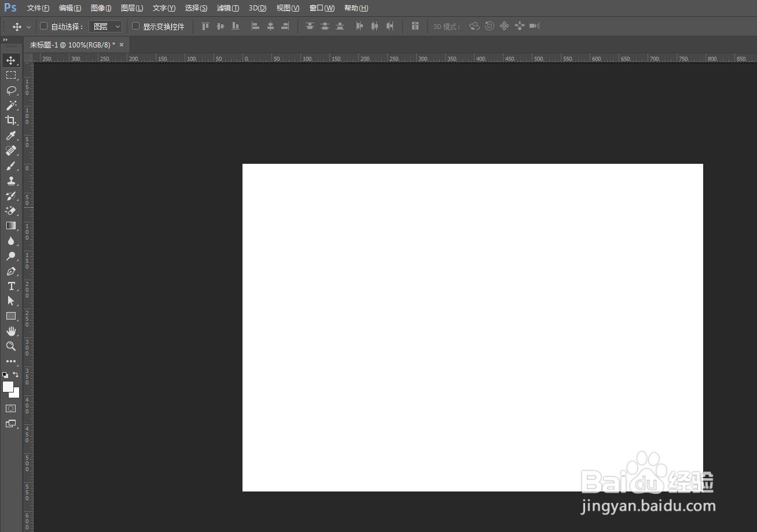Pick the Clone Stamp tool
757x532 pixels.
click(x=11, y=181)
